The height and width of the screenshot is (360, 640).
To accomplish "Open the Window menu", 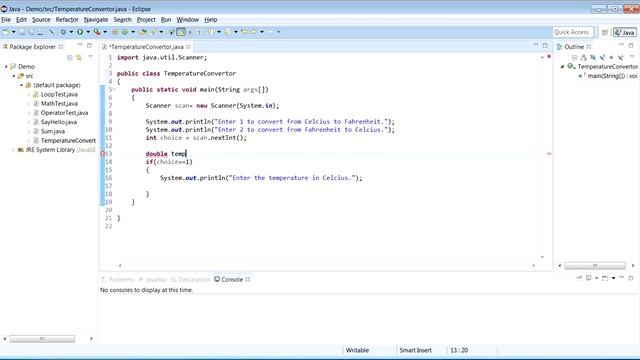I will [x=187, y=20].
